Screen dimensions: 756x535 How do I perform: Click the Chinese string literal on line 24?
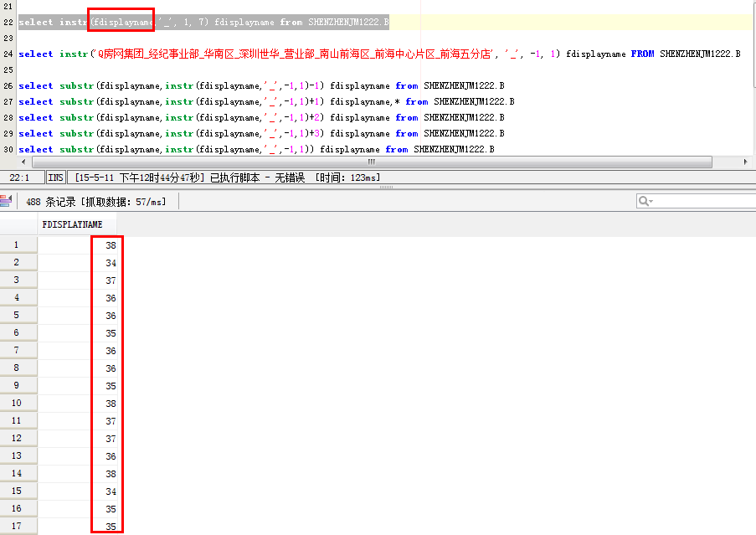(293, 54)
